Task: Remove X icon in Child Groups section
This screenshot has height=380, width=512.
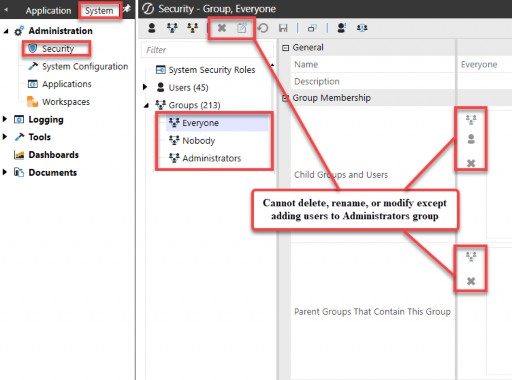Action: click(471, 163)
